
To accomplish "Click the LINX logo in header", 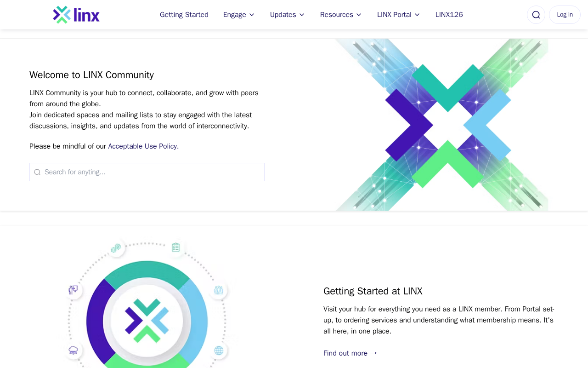I will point(76,15).
